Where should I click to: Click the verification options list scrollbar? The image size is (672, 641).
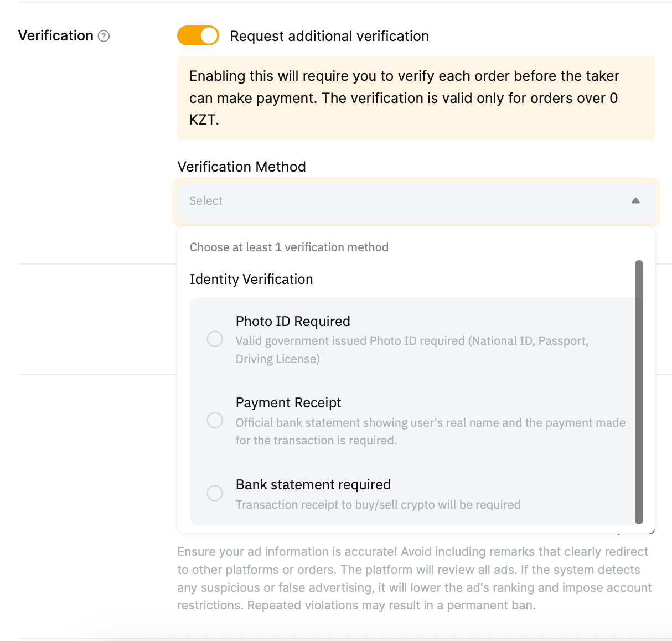tap(639, 391)
